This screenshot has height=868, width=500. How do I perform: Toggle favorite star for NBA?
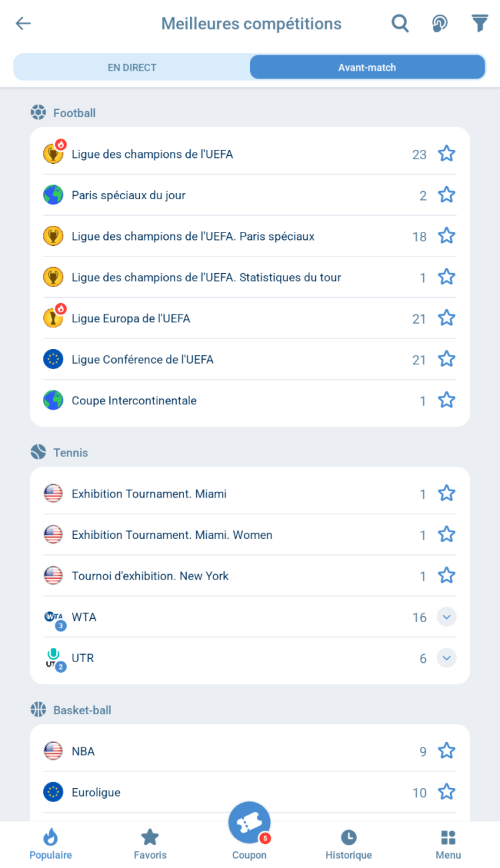(x=447, y=751)
